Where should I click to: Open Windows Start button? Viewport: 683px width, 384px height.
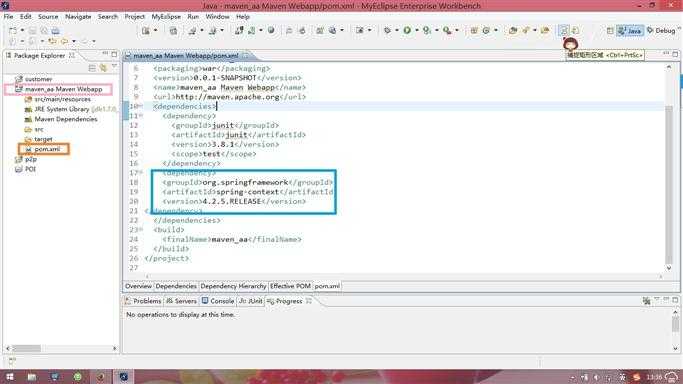(10, 377)
